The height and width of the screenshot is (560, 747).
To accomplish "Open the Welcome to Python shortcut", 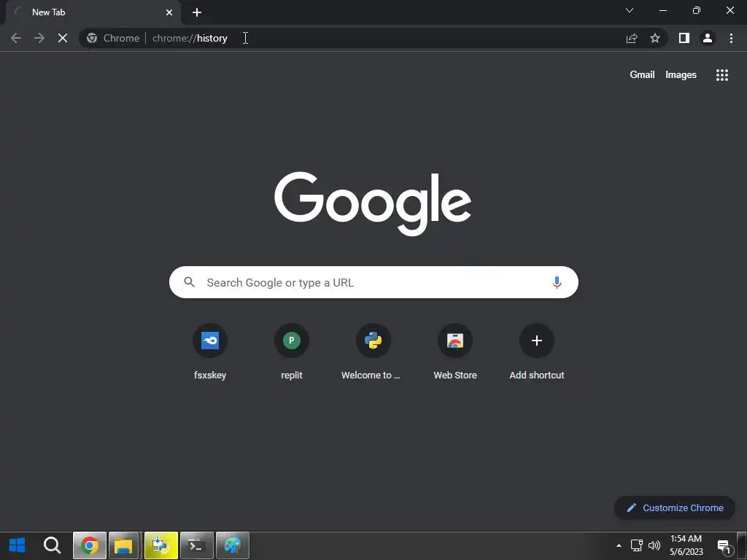I will click(x=373, y=353).
